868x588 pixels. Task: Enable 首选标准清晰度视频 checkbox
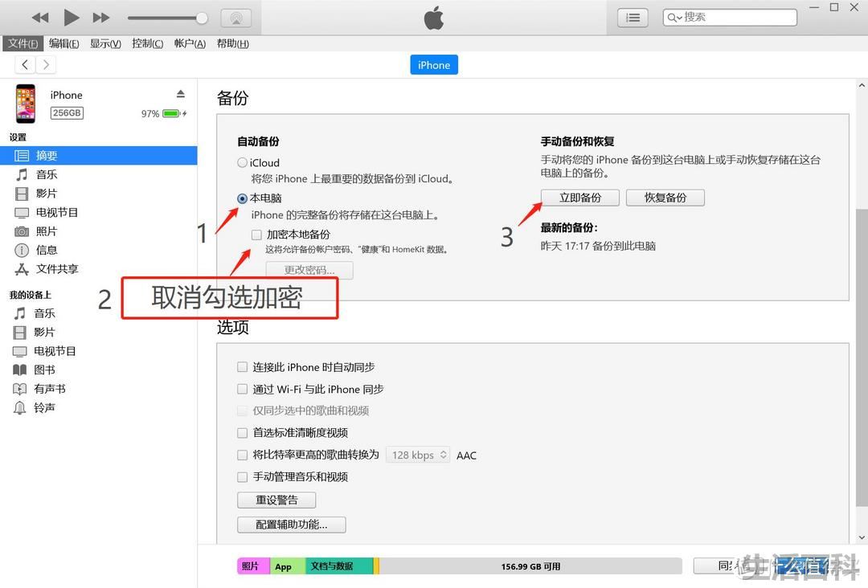242,432
